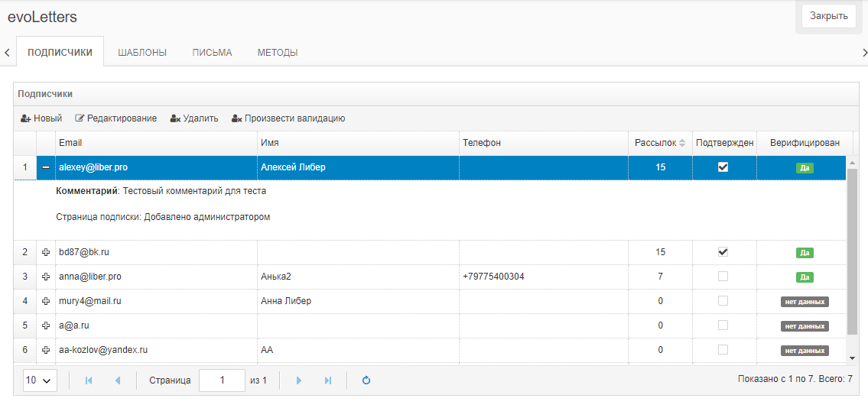Click the Новый add subscriber icon
868x408 pixels.
(25, 118)
